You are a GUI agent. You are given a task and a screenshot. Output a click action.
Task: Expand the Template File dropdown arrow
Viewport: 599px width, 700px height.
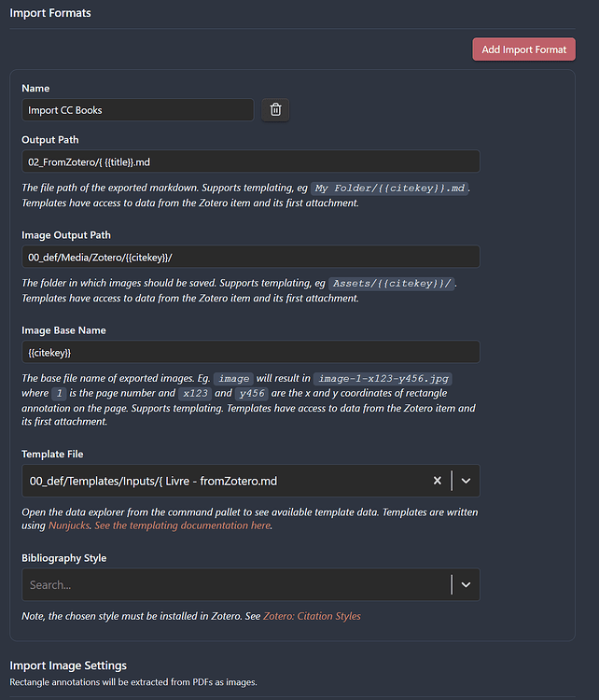coord(466,481)
